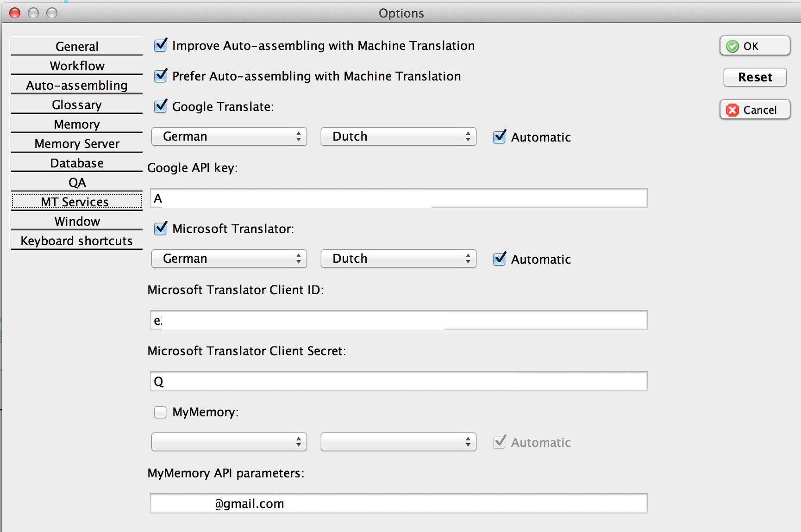This screenshot has height=532, width=801.
Task: Open the MyMemory source language dropdown
Action: (229, 442)
